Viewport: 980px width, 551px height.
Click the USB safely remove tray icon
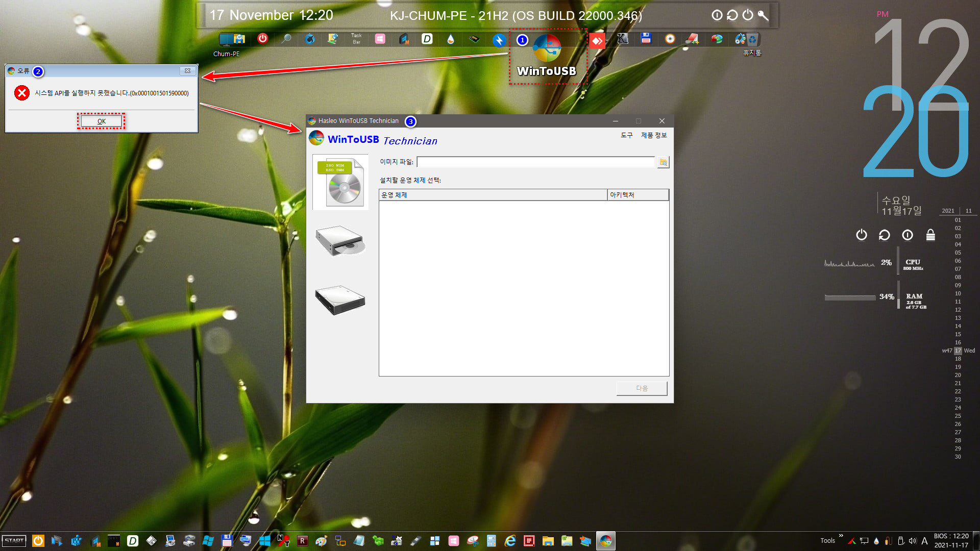point(901,541)
